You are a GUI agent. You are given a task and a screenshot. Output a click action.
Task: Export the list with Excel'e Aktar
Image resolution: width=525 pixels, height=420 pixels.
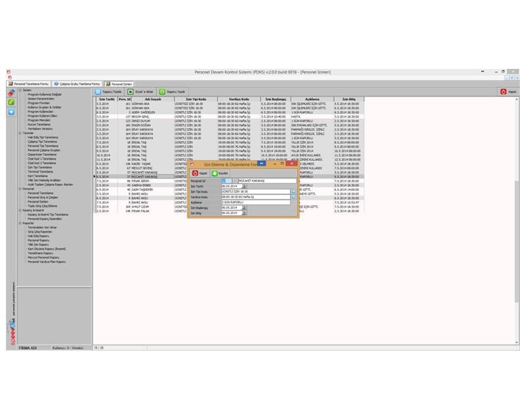click(131, 92)
